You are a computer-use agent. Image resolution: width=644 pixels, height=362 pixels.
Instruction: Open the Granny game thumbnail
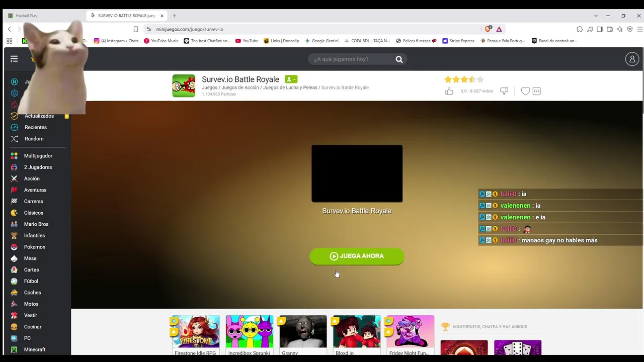303,331
